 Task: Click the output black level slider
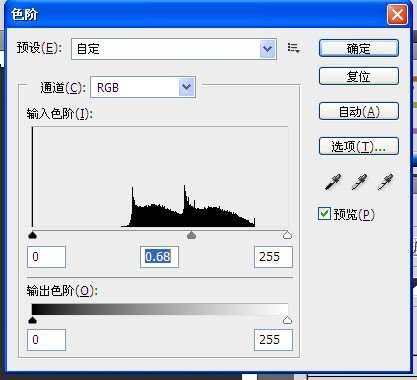32,320
